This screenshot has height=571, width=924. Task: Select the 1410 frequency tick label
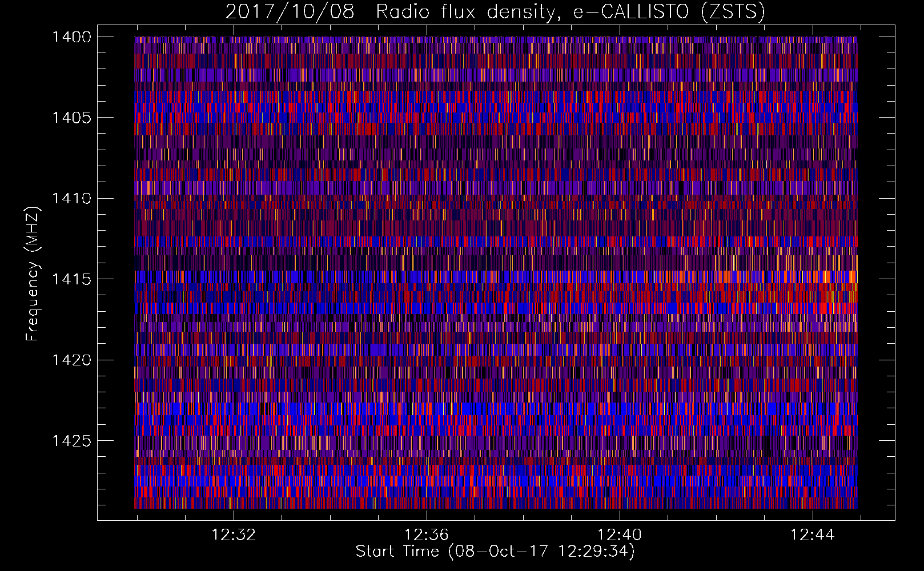click(71, 199)
